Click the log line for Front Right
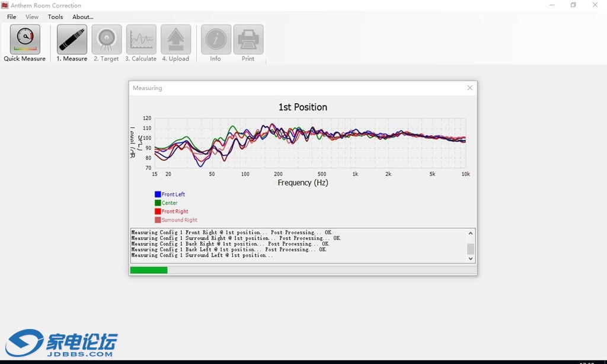Image resolution: width=607 pixels, height=364 pixels. tap(232, 232)
